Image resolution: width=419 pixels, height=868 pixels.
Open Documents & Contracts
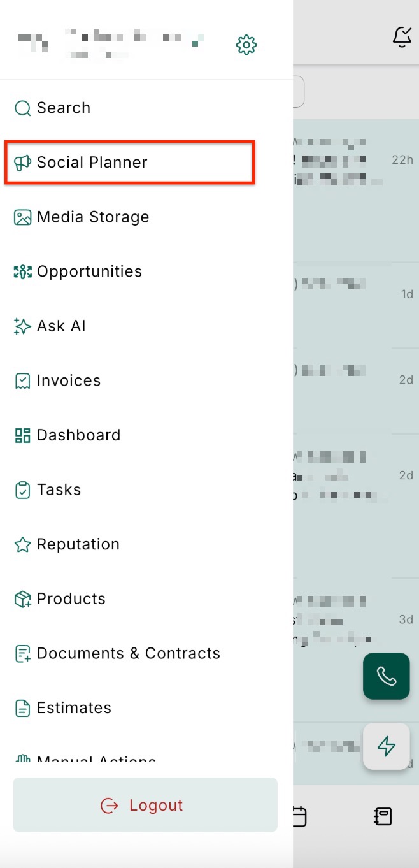128,653
